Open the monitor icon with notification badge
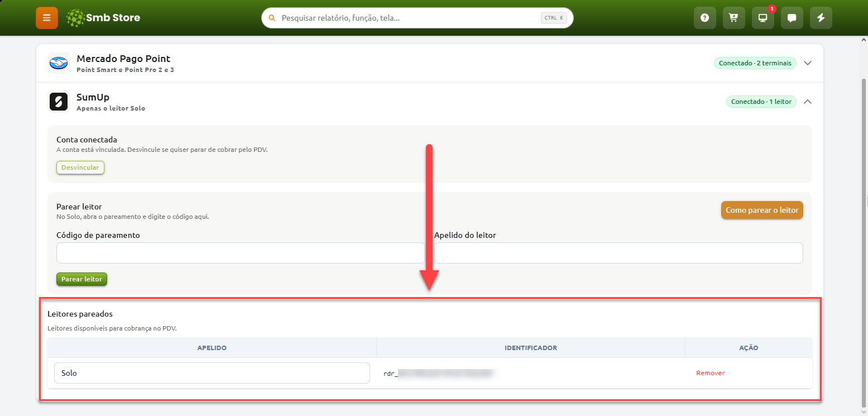 [763, 18]
